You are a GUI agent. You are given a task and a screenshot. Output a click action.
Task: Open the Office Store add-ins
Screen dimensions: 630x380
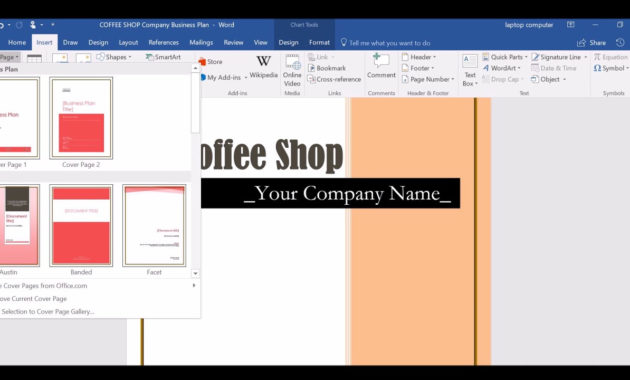tap(211, 62)
